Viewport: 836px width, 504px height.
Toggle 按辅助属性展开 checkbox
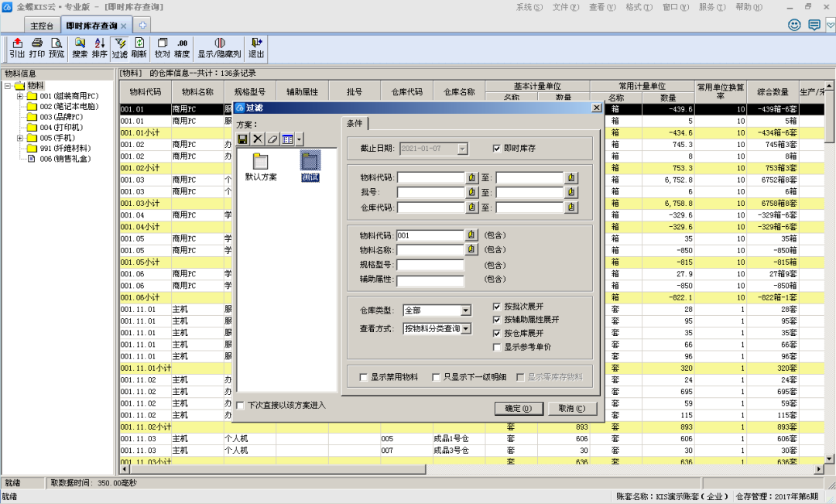click(497, 320)
